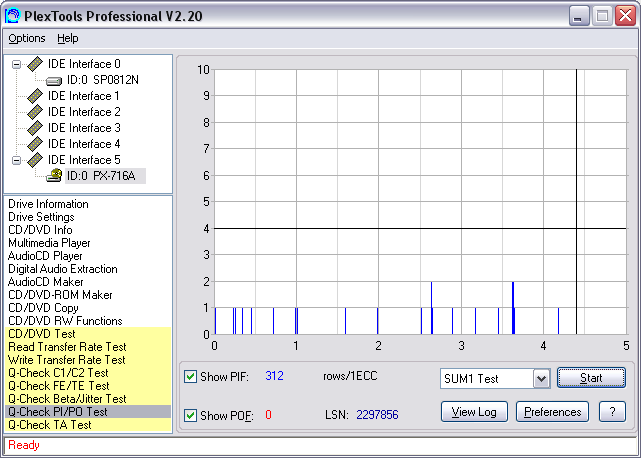
Task: Open the SUM1 Test dropdown
Action: [x=541, y=379]
